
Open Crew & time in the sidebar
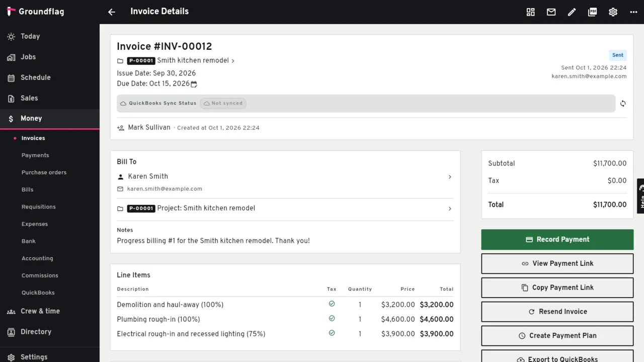tap(50, 311)
